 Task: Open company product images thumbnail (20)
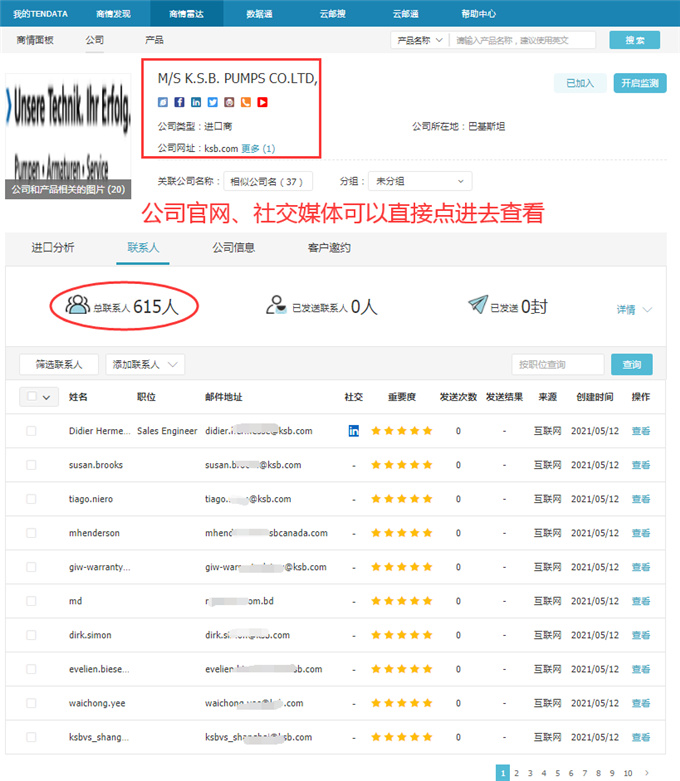(x=68, y=136)
